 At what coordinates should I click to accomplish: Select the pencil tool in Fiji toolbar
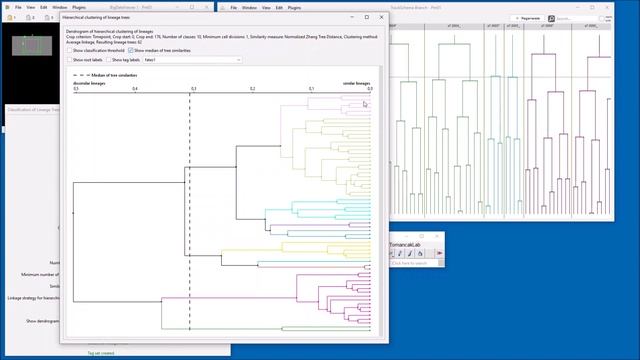pyautogui.click(x=400, y=253)
